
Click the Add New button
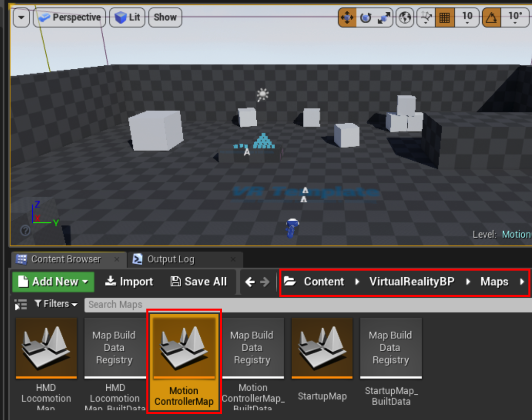click(52, 281)
